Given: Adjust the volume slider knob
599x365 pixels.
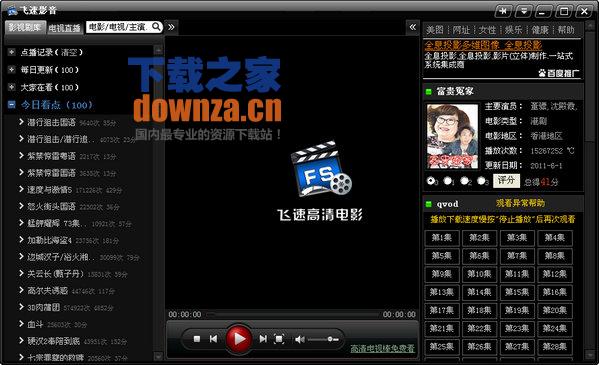Looking at the screenshot, I should click(330, 339).
